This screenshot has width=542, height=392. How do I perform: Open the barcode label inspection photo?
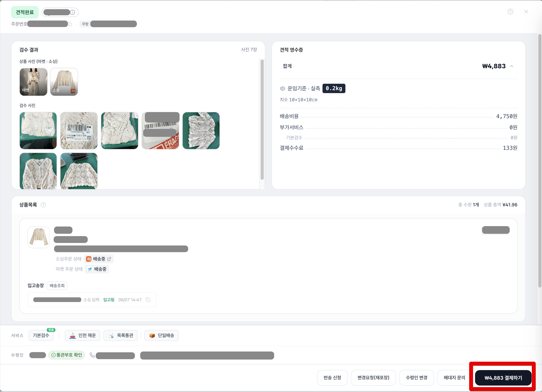click(x=79, y=131)
